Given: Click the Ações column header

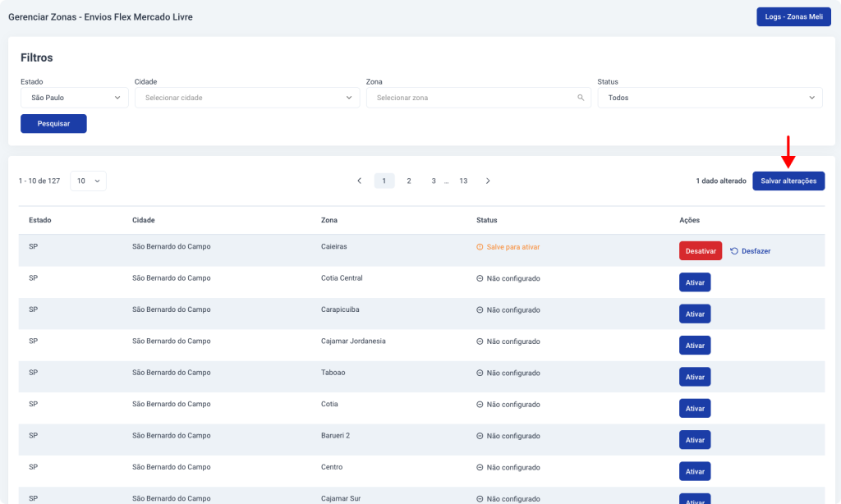Looking at the screenshot, I should click(689, 220).
